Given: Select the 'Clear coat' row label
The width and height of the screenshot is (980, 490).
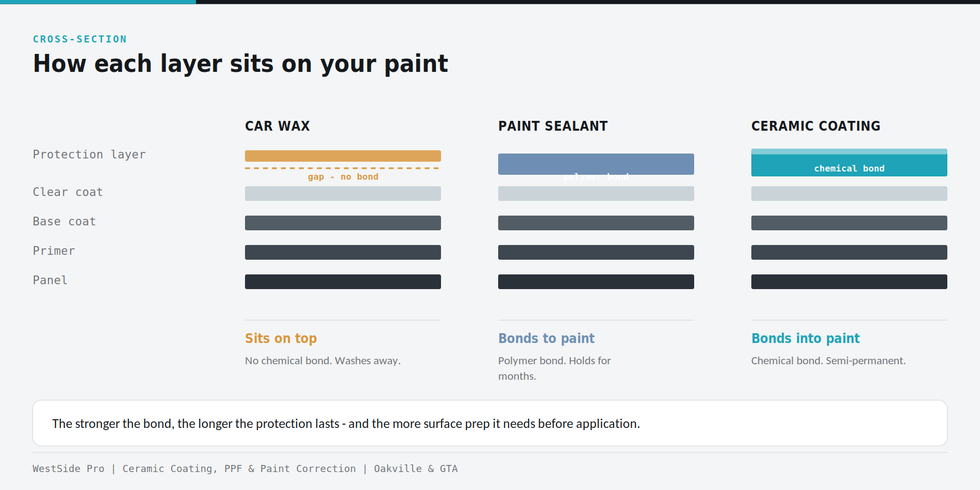Looking at the screenshot, I should tap(68, 192).
